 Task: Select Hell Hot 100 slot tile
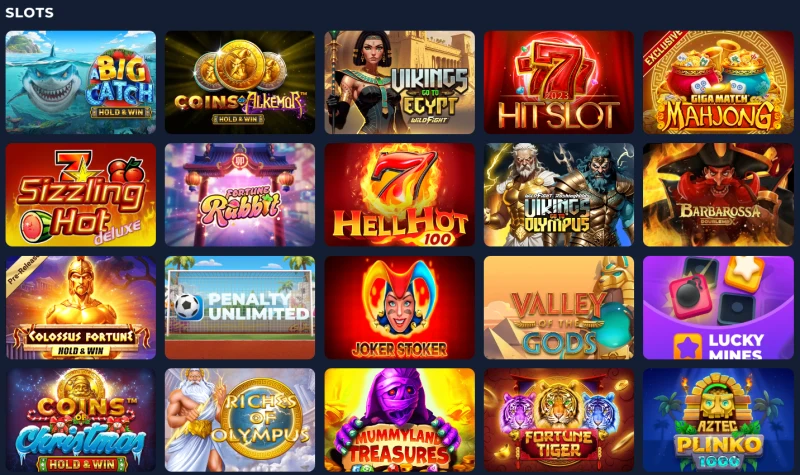399,195
